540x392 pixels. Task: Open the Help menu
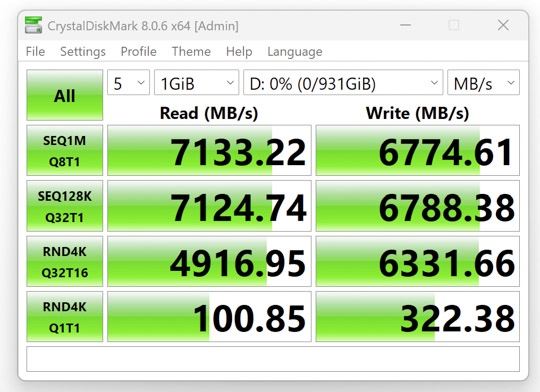tap(239, 52)
